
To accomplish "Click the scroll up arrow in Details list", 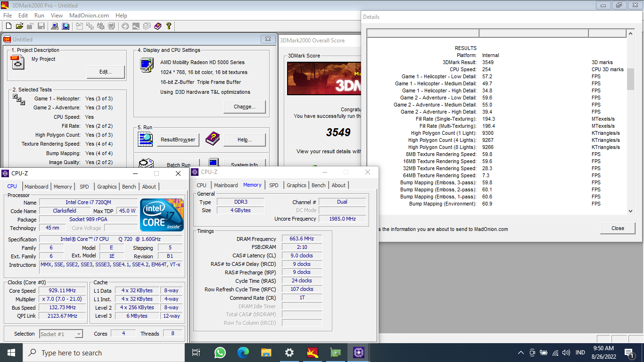I will coord(631,33).
